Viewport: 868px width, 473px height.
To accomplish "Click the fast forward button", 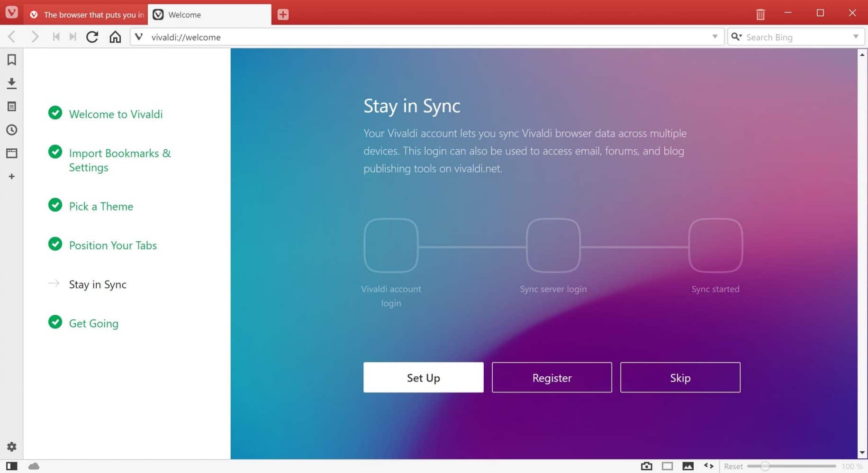I will [72, 37].
